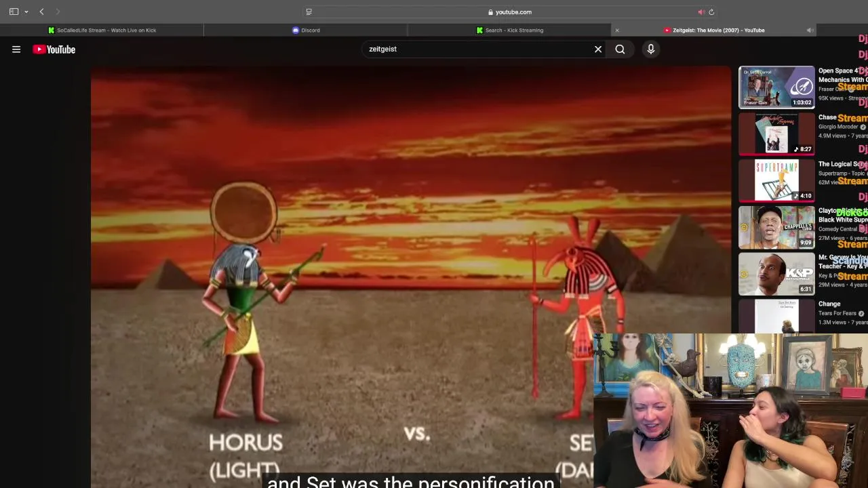
Task: Run search with magnifier button
Action: 620,49
